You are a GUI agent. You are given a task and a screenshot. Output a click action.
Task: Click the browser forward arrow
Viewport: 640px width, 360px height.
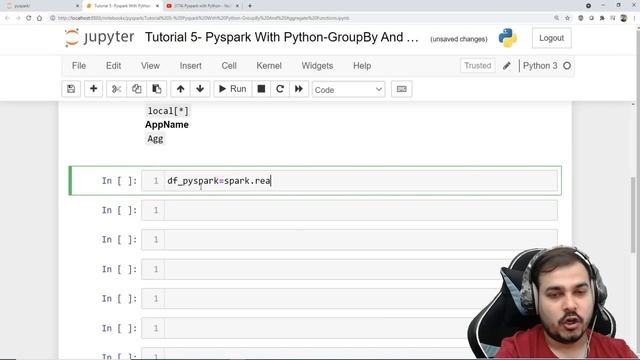(18, 18)
